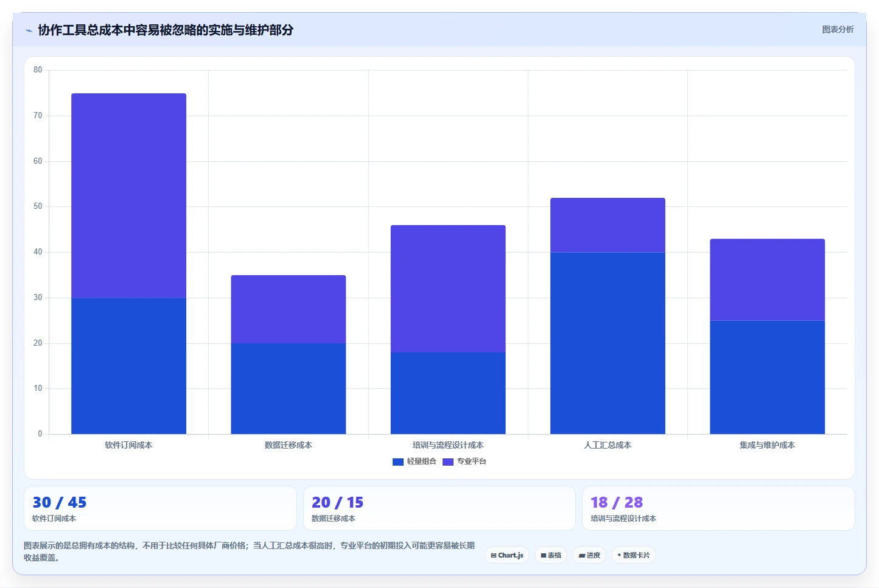Click the 数据迁移成本 x-axis label
Viewport: 879px width, 588px height.
pos(289,445)
